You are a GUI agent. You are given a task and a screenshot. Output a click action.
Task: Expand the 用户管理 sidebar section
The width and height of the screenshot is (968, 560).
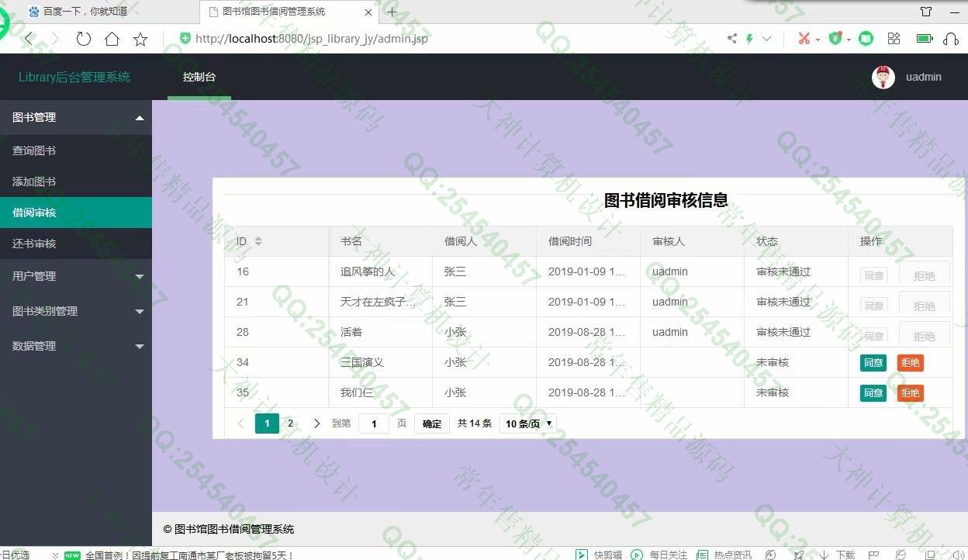coord(76,276)
